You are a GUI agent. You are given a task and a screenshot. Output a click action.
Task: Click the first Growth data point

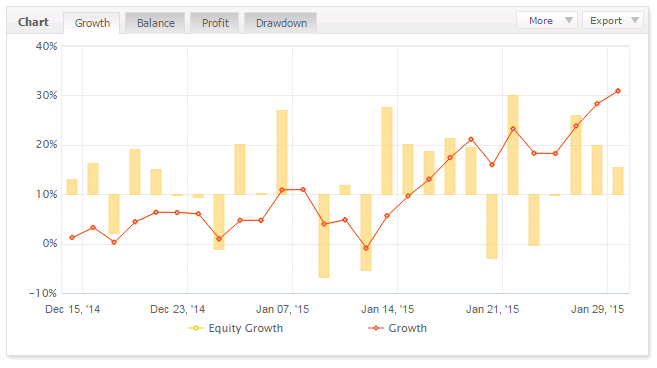tap(72, 238)
